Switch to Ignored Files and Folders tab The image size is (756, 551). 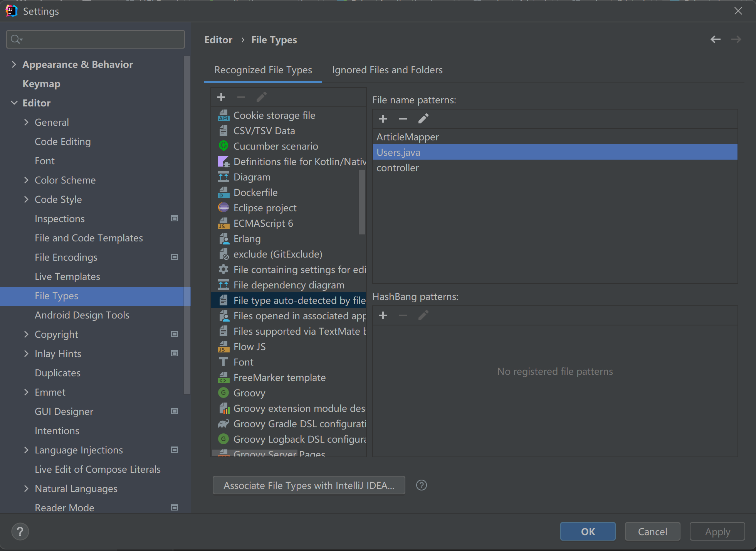point(387,70)
